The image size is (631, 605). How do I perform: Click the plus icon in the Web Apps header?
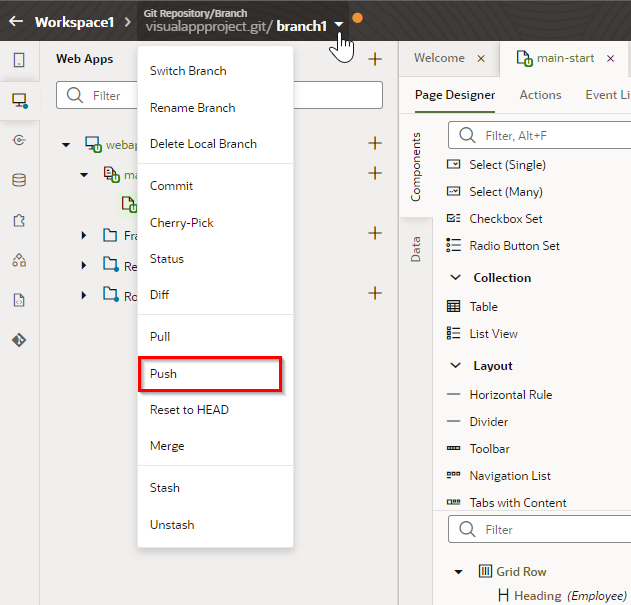click(375, 60)
